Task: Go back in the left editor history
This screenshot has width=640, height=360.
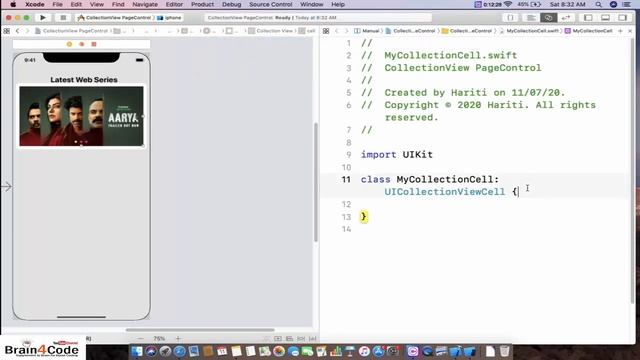Action: [x=18, y=31]
